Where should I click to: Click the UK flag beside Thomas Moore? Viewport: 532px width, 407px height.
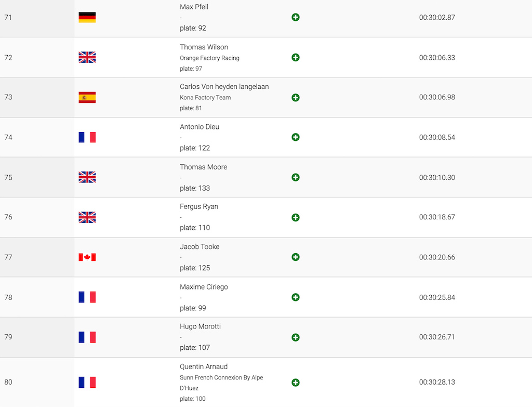pyautogui.click(x=87, y=177)
